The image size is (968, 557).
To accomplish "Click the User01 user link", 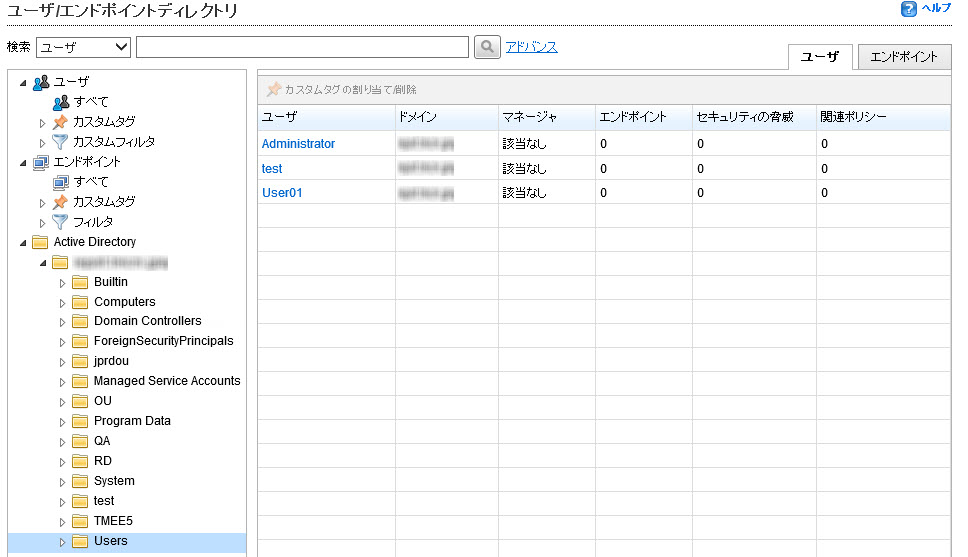I will (282, 193).
